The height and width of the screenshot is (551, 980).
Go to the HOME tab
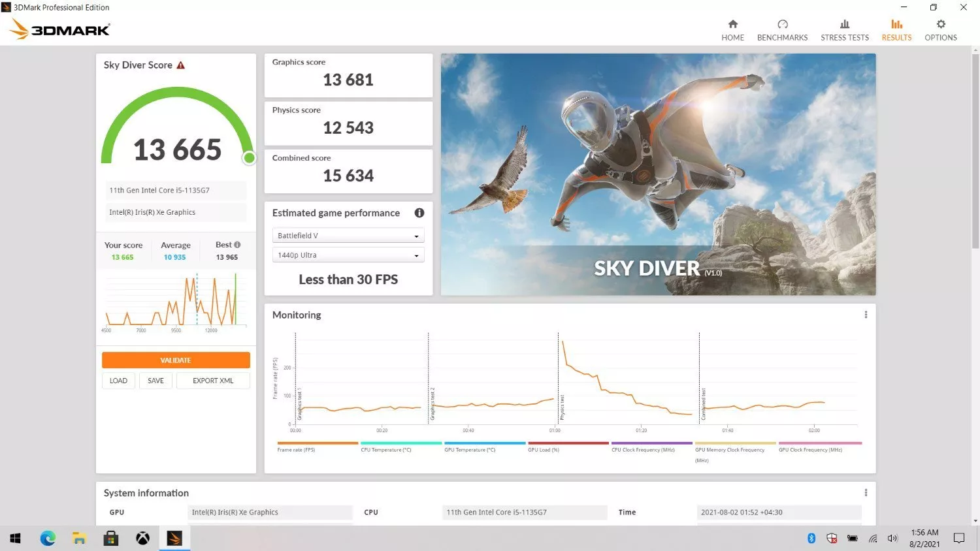[732, 30]
